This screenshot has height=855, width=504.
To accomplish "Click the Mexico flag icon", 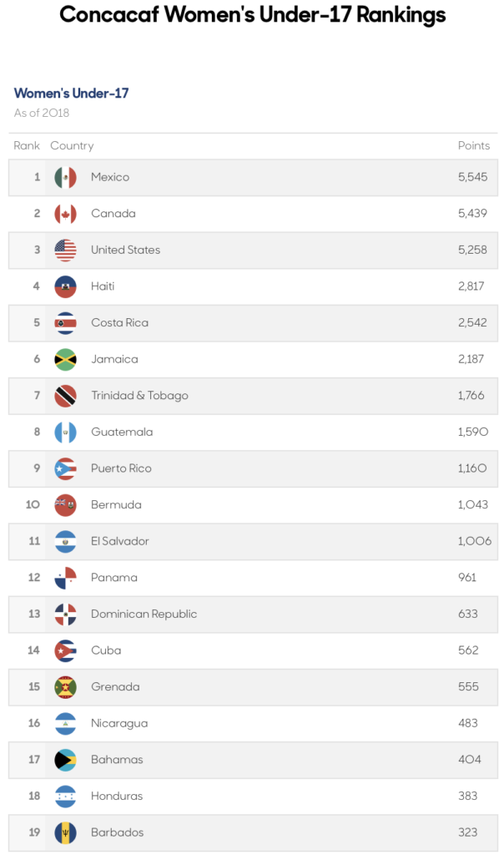I will point(65,178).
